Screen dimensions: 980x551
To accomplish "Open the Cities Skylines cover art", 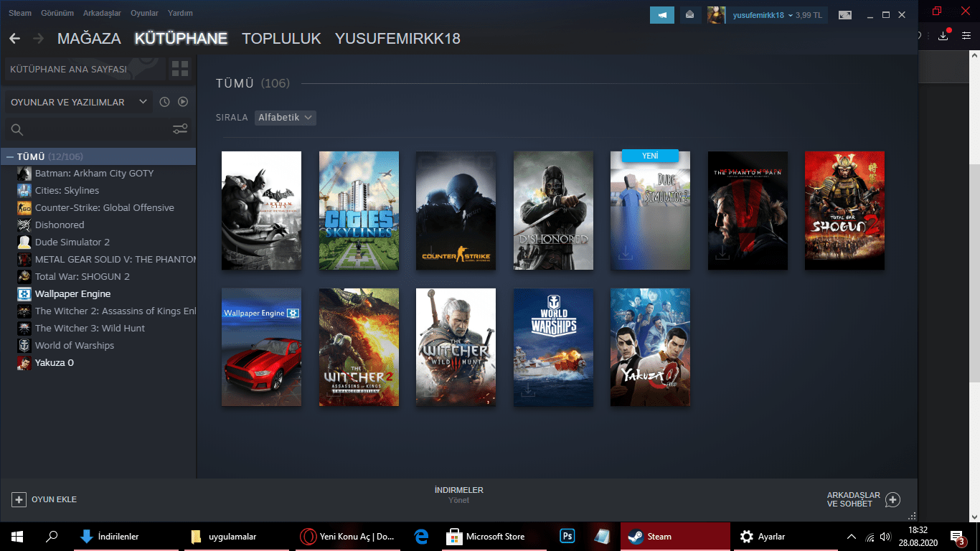I will (359, 210).
